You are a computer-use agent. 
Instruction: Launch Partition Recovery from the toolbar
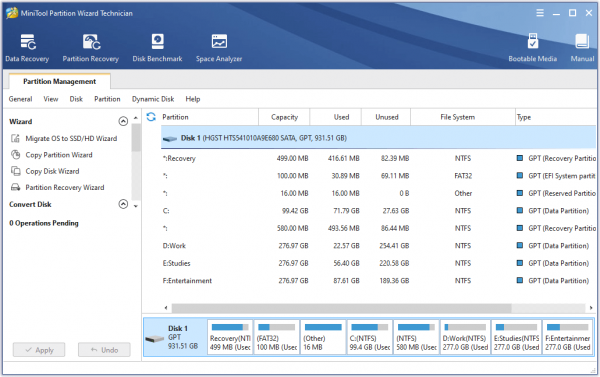91,48
